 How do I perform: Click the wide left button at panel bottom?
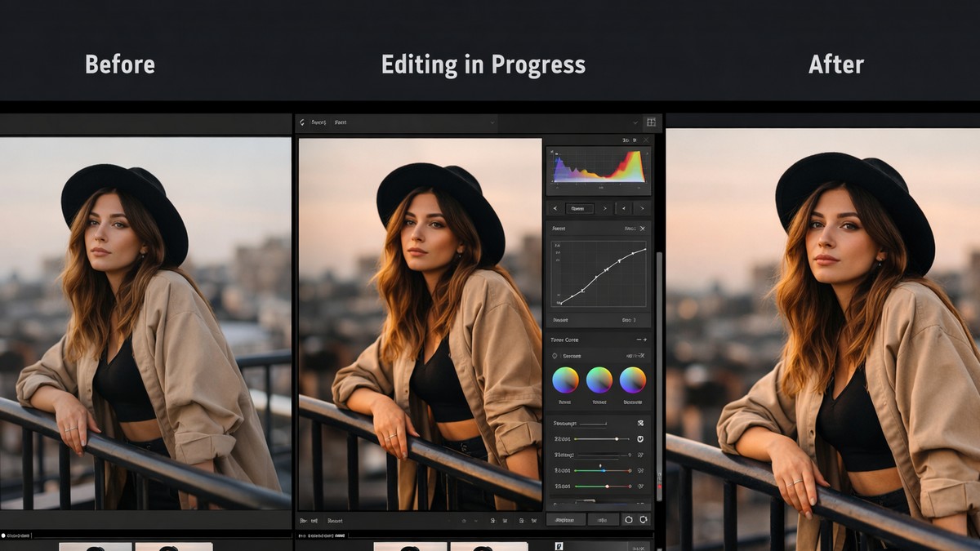tap(565, 519)
